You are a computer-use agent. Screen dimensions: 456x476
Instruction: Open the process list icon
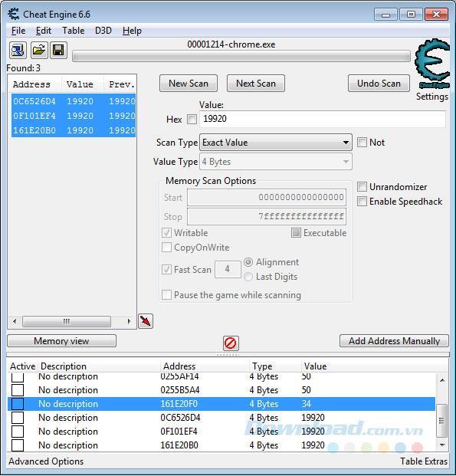click(x=18, y=50)
